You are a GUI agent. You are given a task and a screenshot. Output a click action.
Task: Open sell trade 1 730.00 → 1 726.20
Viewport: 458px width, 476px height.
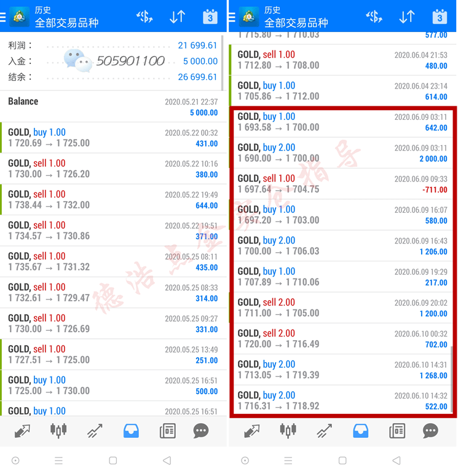pyautogui.click(x=113, y=169)
